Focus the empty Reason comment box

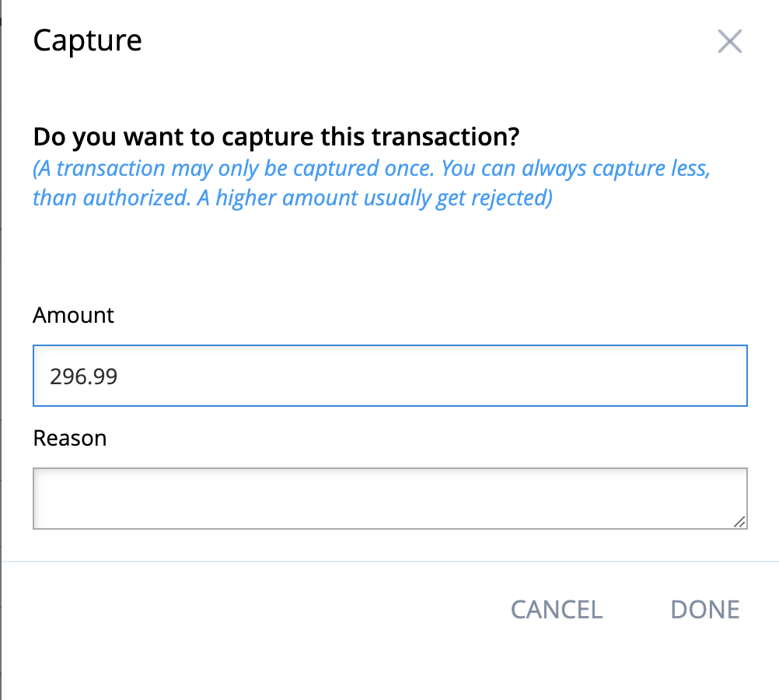[x=389, y=498]
